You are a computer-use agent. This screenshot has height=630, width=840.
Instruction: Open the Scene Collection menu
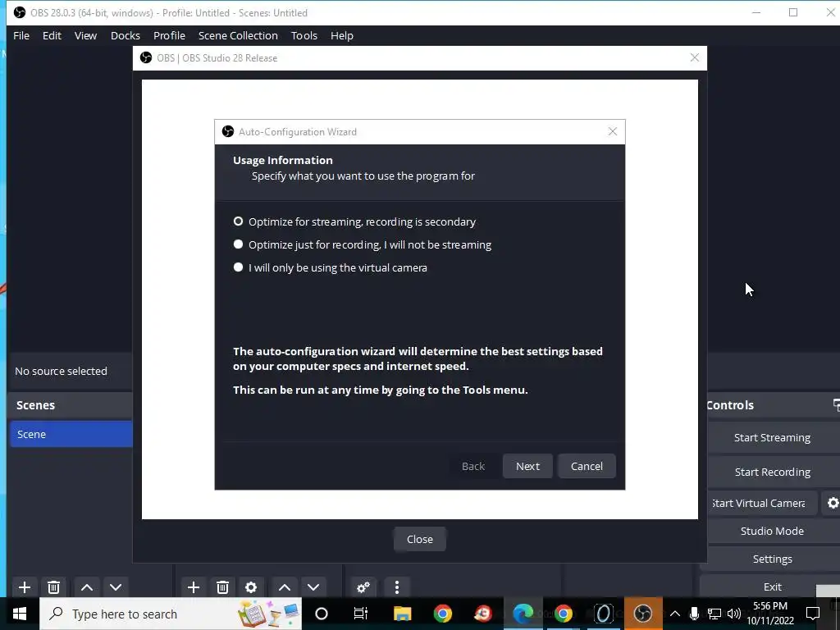click(x=238, y=36)
